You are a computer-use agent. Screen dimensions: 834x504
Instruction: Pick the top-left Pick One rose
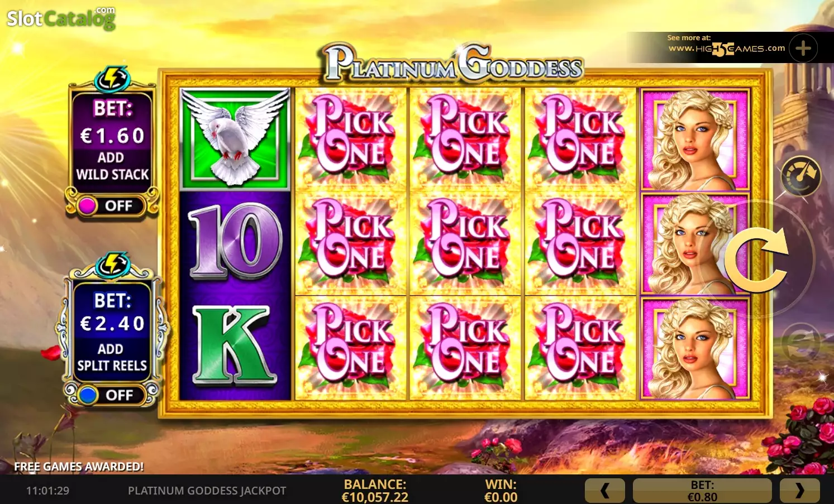(x=350, y=138)
